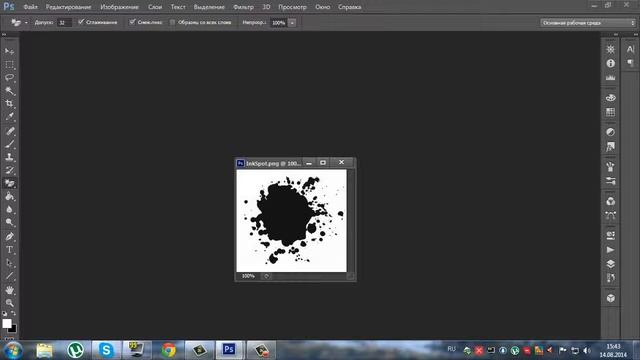Select the Blur tool
Image resolution: width=640 pixels, height=360 pixels.
[9, 209]
